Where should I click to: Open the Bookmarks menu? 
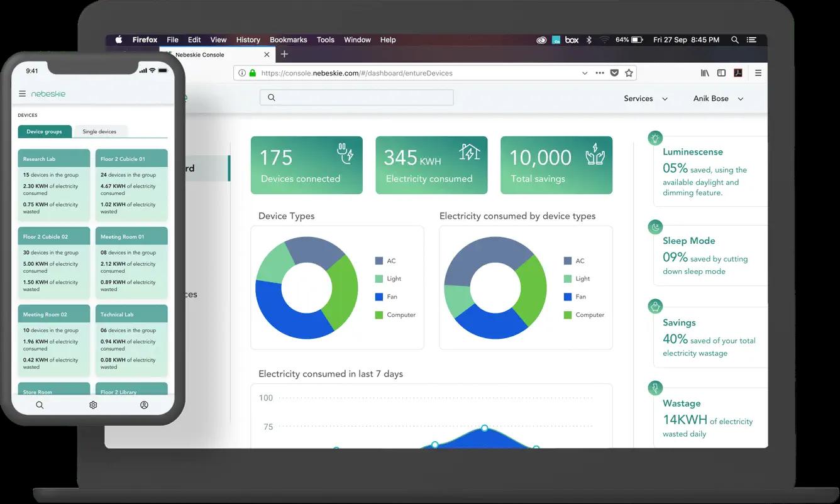pos(288,40)
